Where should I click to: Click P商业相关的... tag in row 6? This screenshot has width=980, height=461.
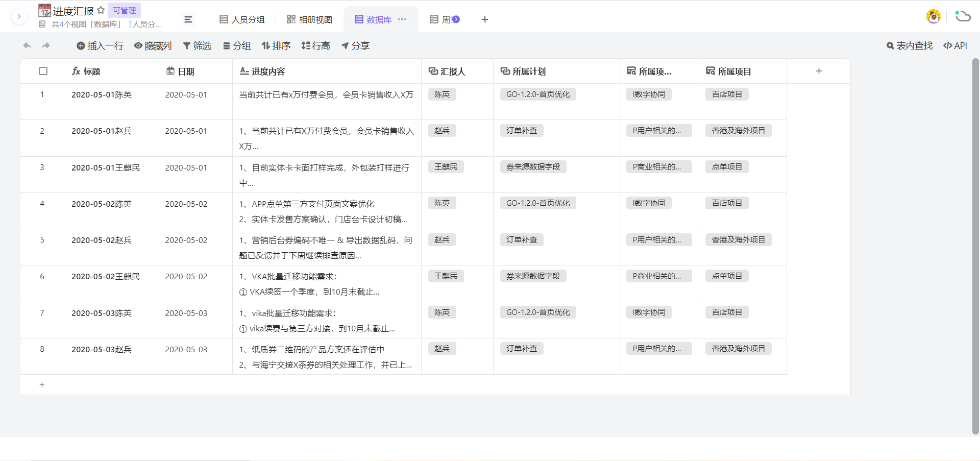(659, 276)
